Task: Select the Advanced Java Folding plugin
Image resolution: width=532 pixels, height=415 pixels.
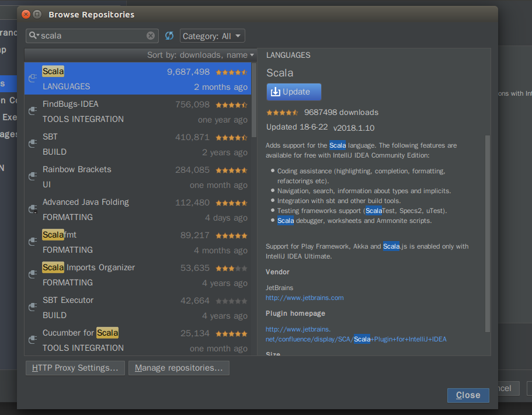Action: click(138, 209)
